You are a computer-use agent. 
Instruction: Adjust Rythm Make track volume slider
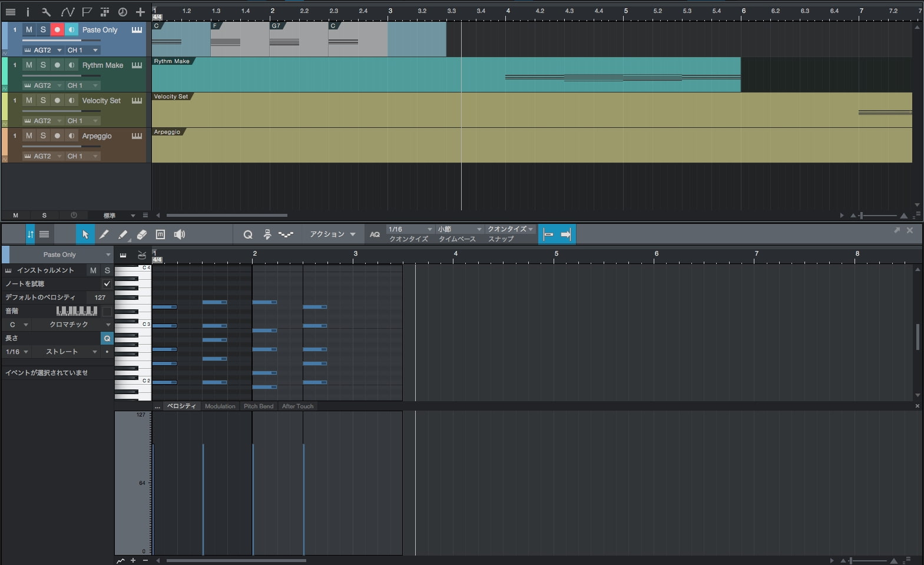(61, 76)
